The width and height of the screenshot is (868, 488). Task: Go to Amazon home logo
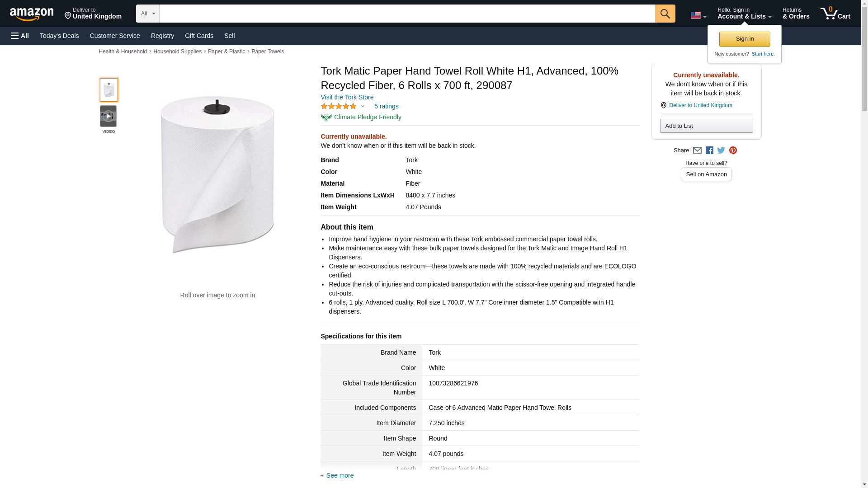(x=32, y=14)
